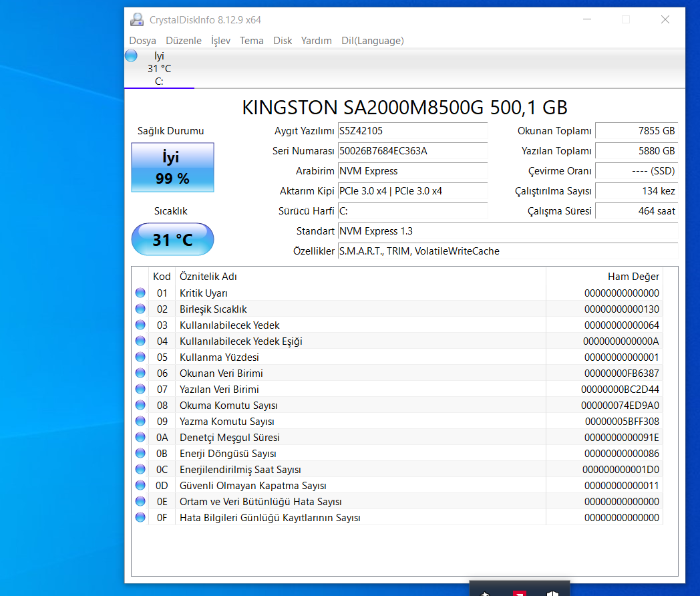Image resolution: width=700 pixels, height=596 pixels.
Task: Click the KINGSTON SA2000M8500G 500,1 GB title
Action: (405, 108)
